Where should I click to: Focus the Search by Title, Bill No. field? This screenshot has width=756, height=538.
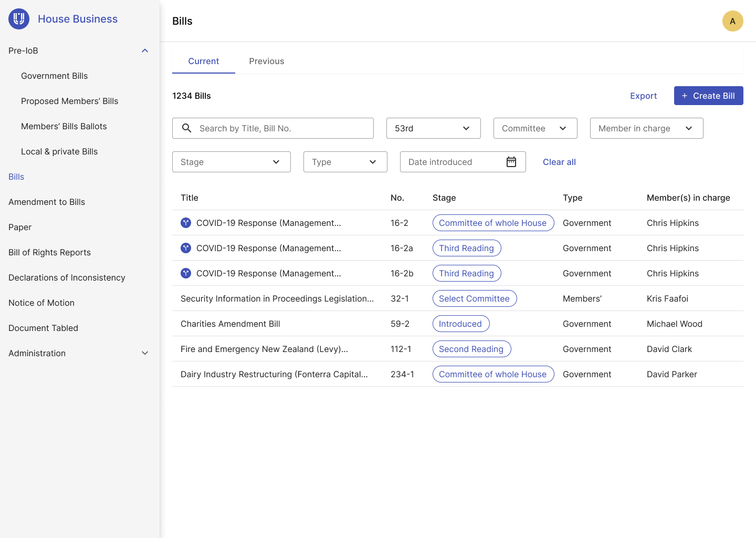click(x=273, y=128)
